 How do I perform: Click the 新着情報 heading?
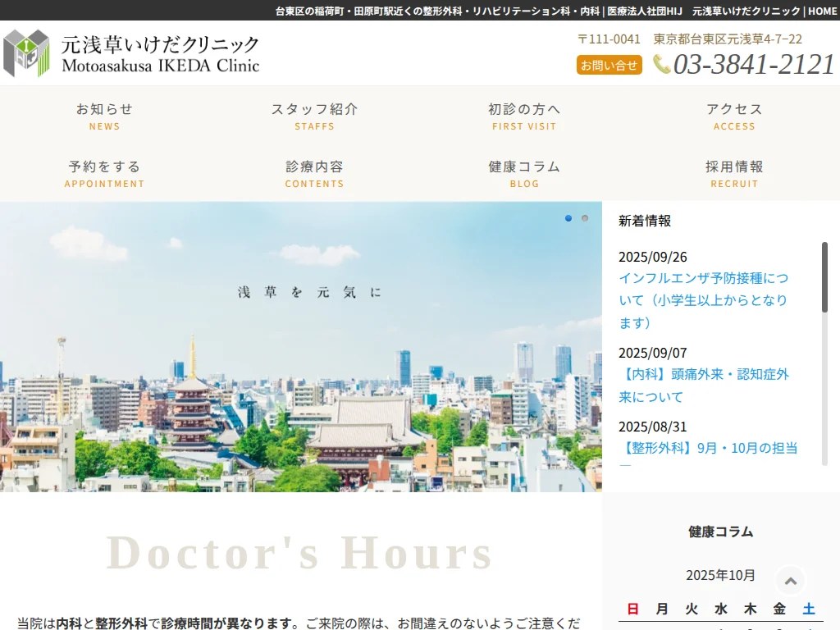coord(645,221)
